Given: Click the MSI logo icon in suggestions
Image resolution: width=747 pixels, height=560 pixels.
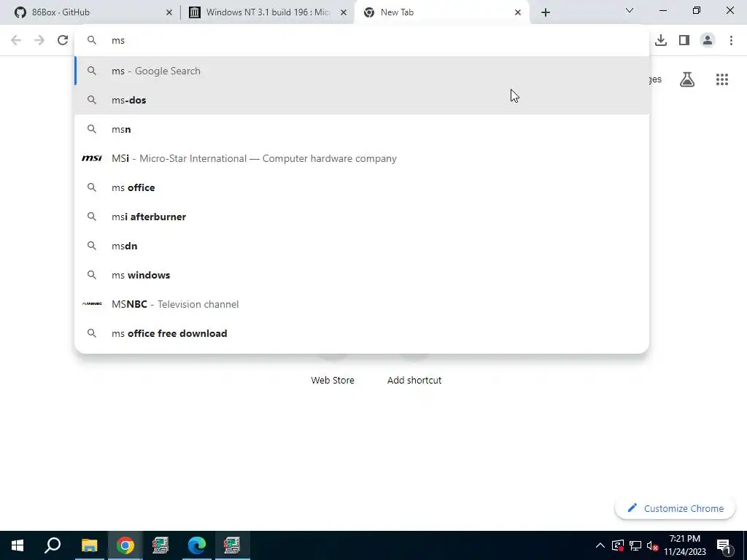Looking at the screenshot, I should (x=91, y=158).
